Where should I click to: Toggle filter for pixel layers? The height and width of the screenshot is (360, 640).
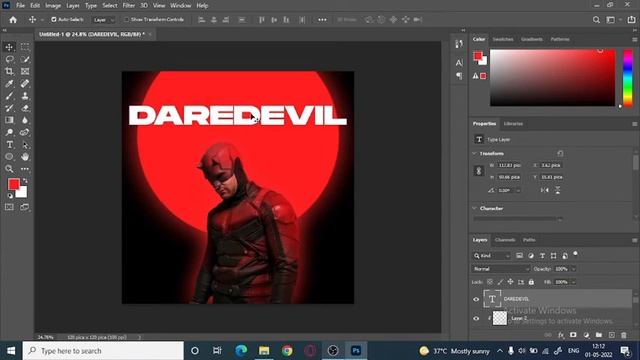tap(519, 256)
